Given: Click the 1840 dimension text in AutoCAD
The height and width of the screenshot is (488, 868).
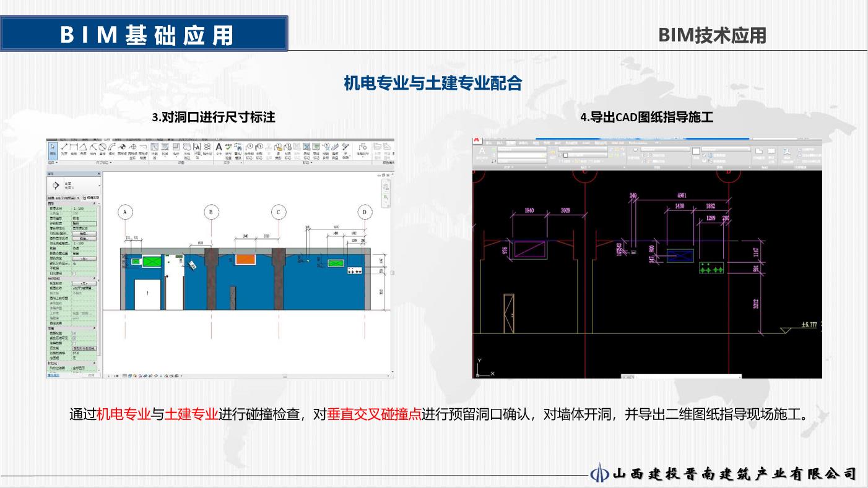Looking at the screenshot, I should click(x=529, y=210).
